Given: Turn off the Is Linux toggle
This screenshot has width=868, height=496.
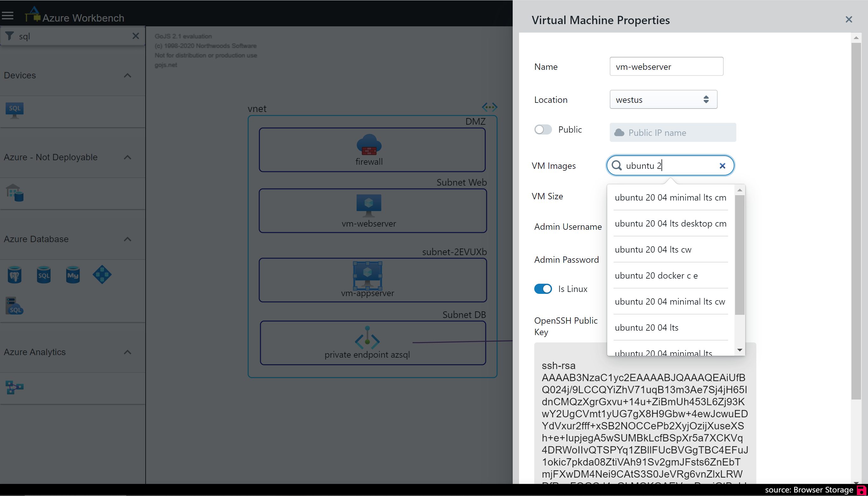Looking at the screenshot, I should point(543,289).
